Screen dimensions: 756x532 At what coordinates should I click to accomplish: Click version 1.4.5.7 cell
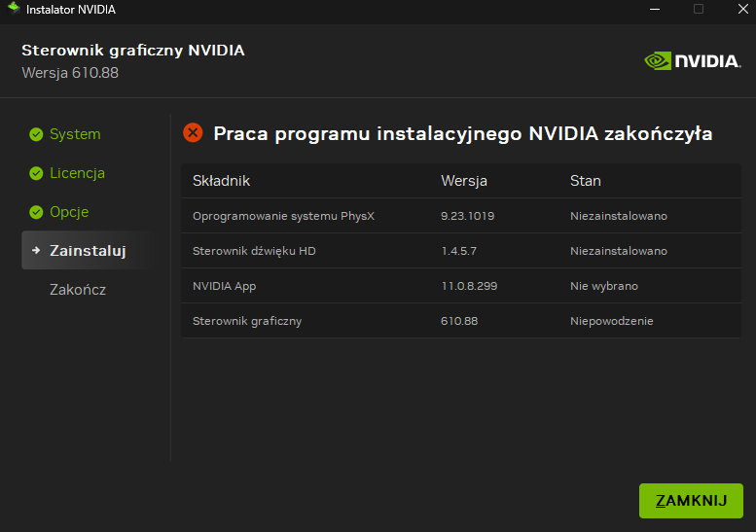pos(458,251)
